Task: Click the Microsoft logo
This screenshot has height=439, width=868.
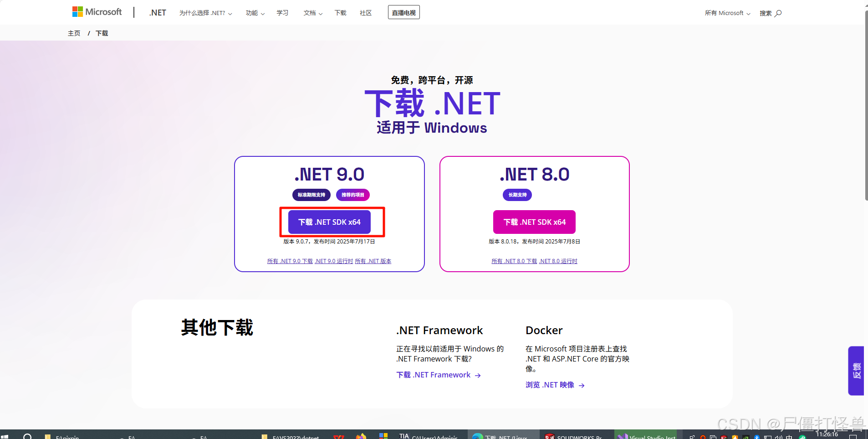Action: (x=97, y=12)
